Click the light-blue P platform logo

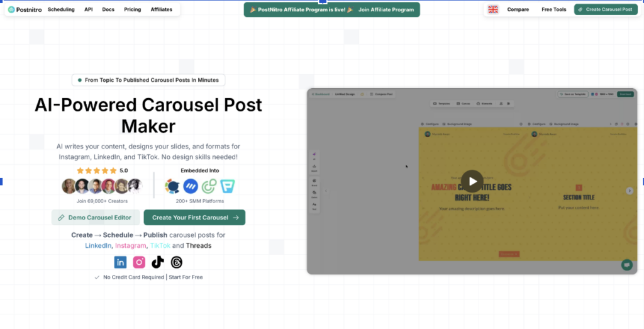click(x=228, y=186)
